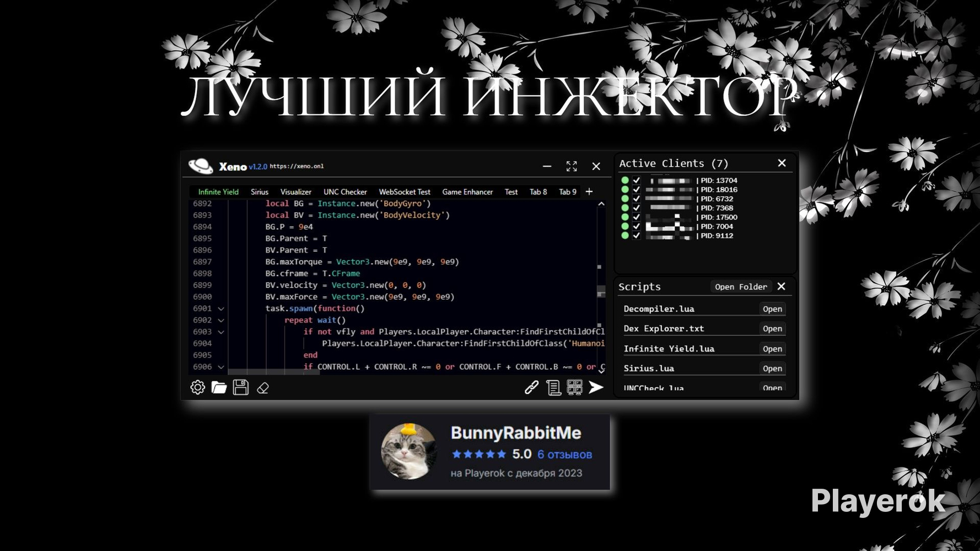Collapse code block at line 6901
Image resolution: width=980 pixels, height=551 pixels.
[221, 309]
